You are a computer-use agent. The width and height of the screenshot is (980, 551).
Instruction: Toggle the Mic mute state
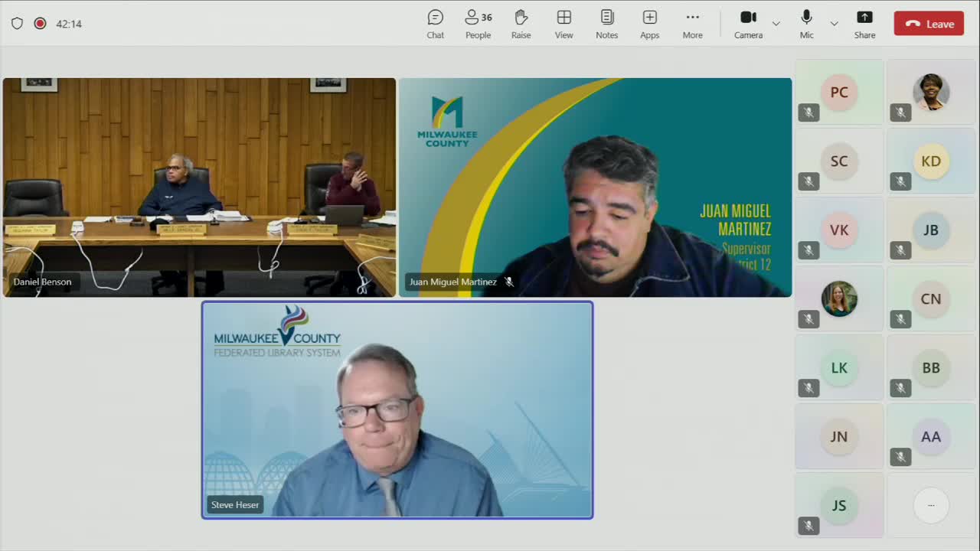point(807,24)
